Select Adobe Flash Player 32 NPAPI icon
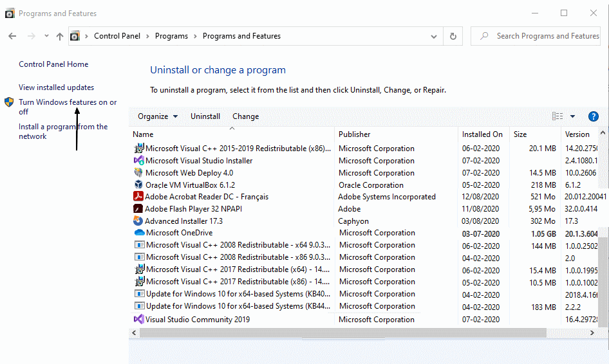609x364 pixels. (x=138, y=208)
